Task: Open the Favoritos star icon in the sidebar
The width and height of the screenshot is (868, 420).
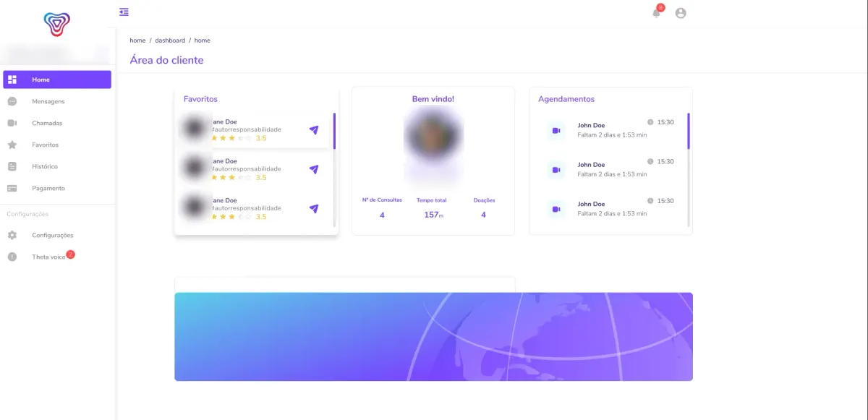Action: 12,145
